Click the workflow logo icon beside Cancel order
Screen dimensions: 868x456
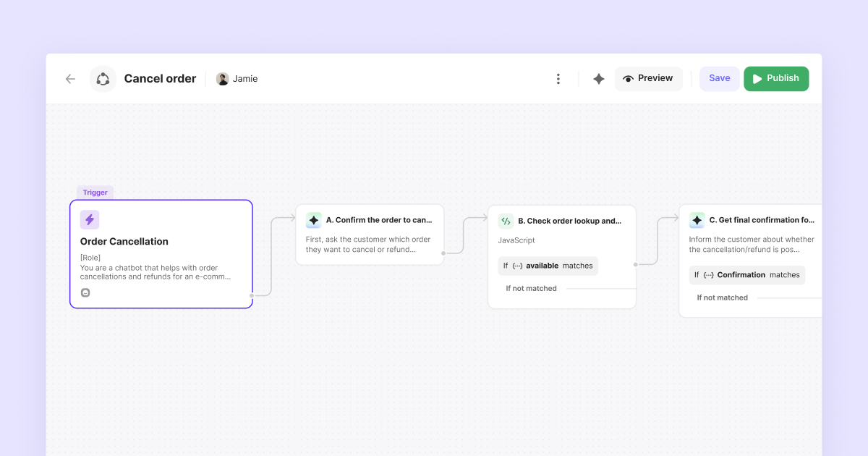(x=103, y=79)
